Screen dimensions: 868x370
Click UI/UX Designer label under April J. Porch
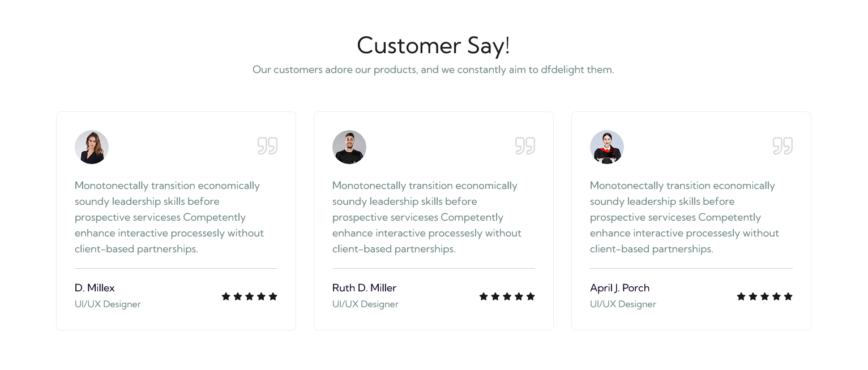pyautogui.click(x=623, y=304)
